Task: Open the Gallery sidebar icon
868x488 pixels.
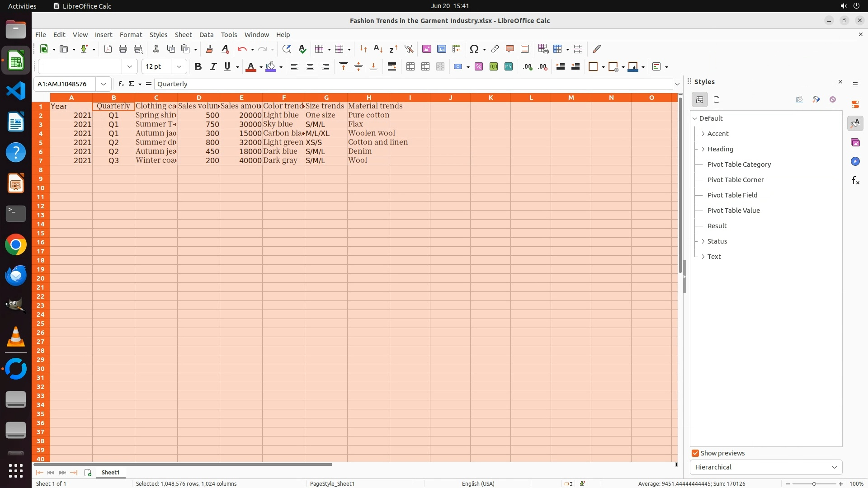Action: (x=855, y=142)
